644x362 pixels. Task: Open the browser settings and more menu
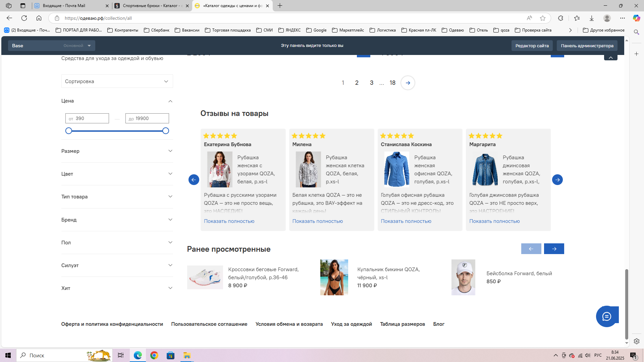[x=623, y=18]
